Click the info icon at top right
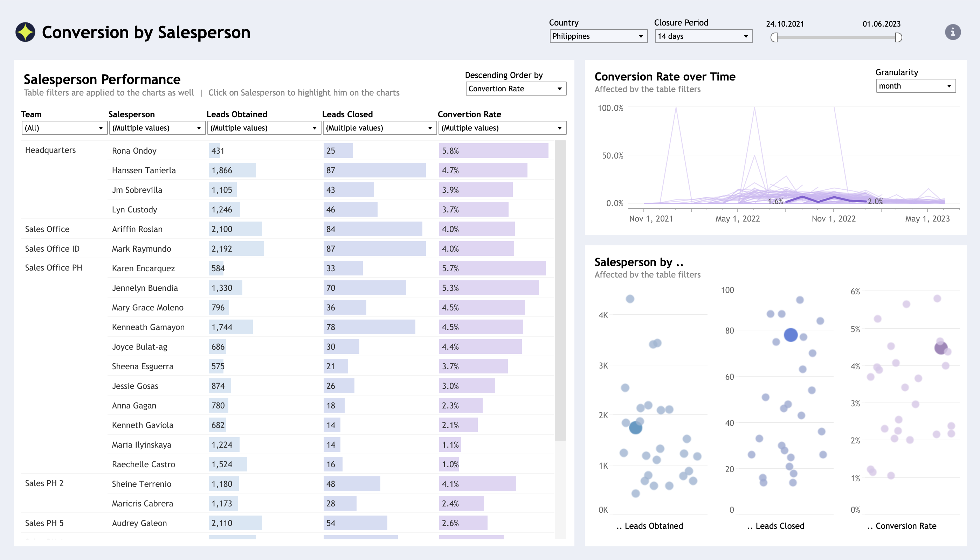Viewport: 980px width, 560px height. click(x=952, y=32)
